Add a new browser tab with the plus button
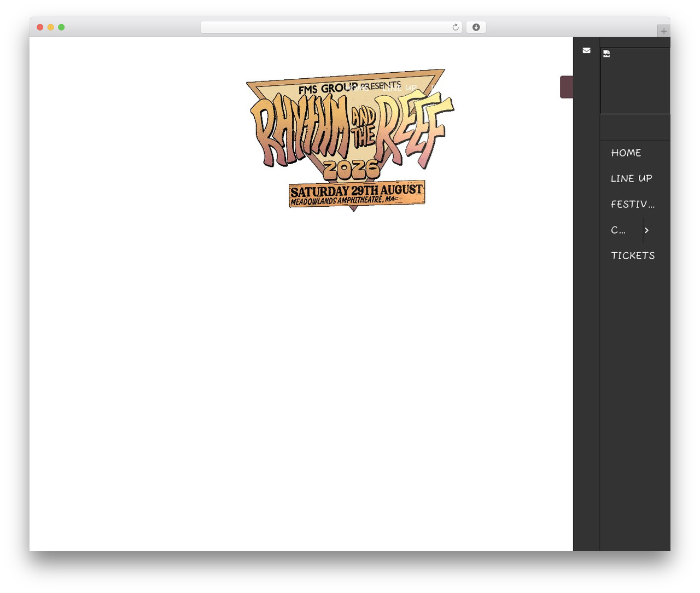The image size is (700, 593). (x=663, y=31)
